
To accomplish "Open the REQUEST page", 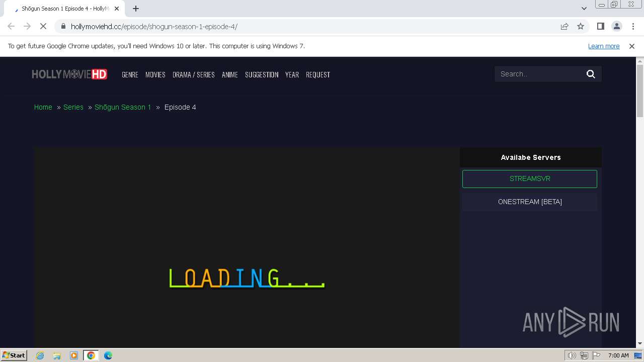I will 318,74.
